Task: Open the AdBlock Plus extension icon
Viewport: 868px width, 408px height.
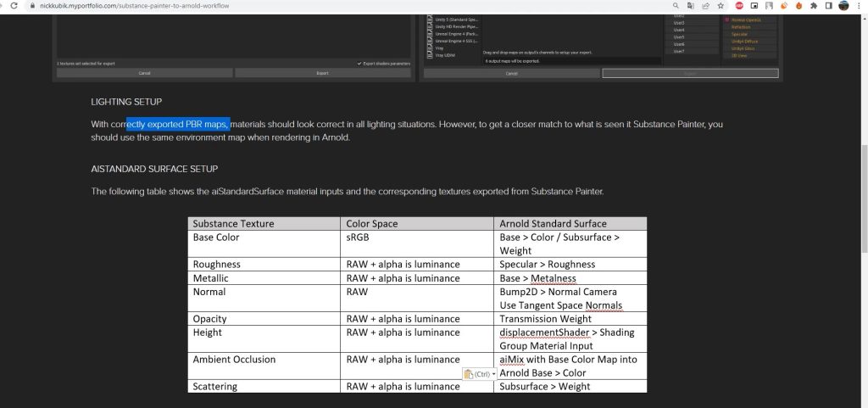Action: [x=739, y=6]
